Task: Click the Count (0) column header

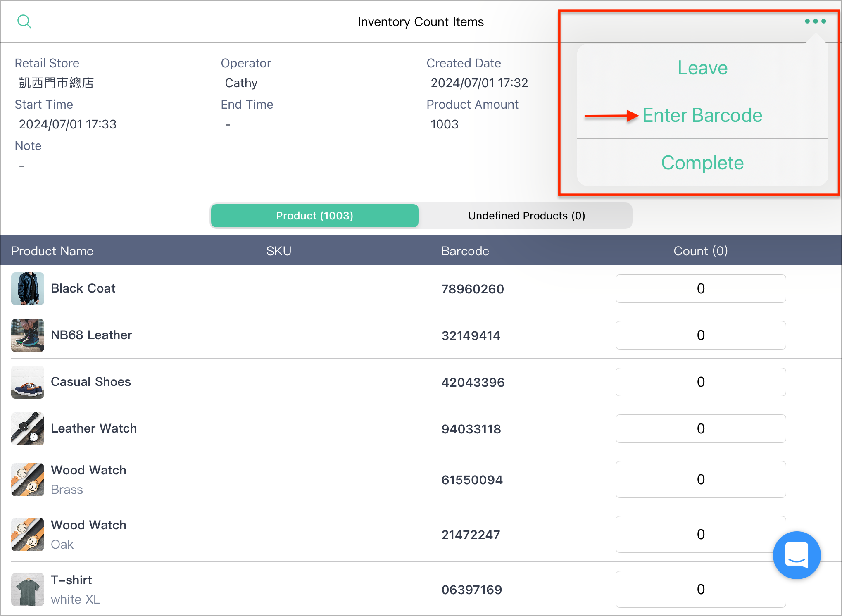Action: click(x=701, y=251)
